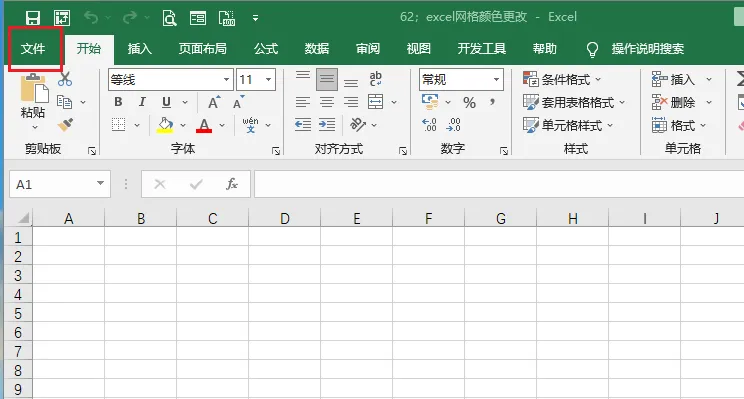Click the Copy icon

click(65, 102)
